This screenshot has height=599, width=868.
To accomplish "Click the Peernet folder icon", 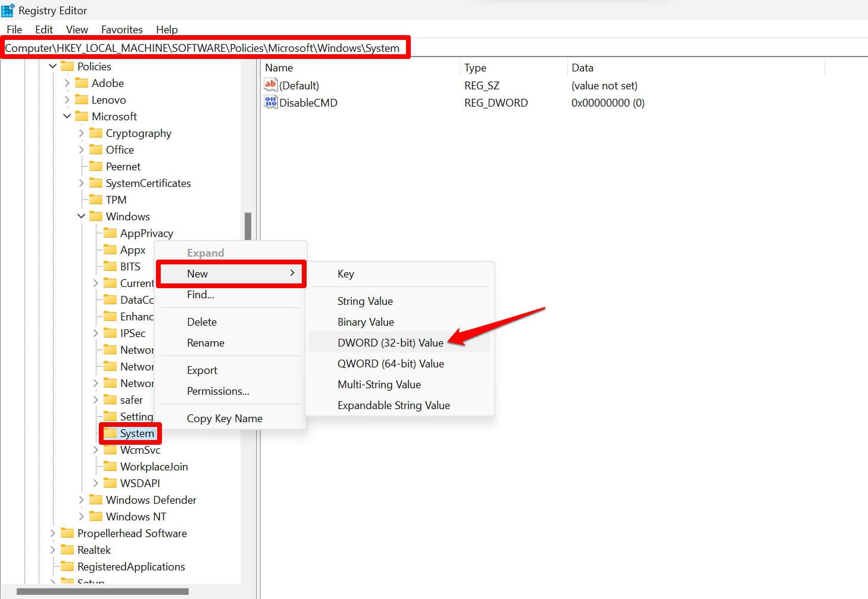I will [96, 166].
